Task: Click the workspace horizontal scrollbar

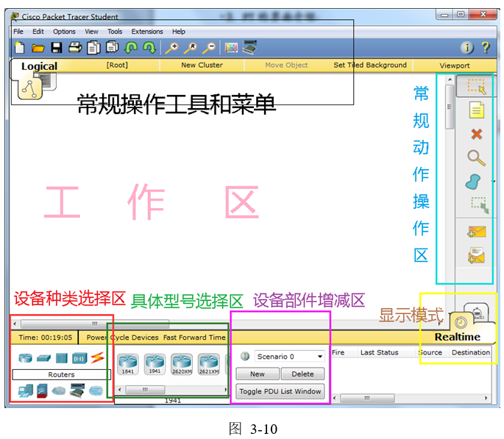Action: pos(93,324)
